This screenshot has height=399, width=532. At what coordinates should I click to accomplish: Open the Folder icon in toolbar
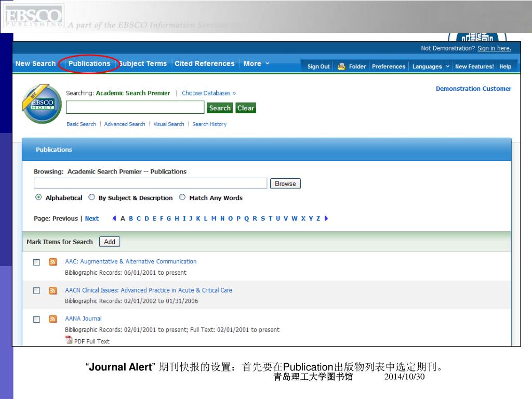click(x=341, y=66)
